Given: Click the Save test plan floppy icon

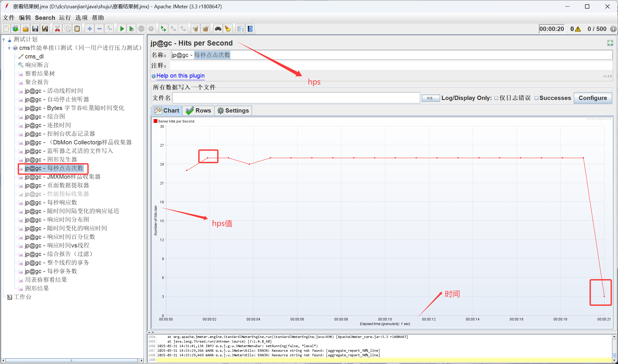Looking at the screenshot, I should 35,29.
